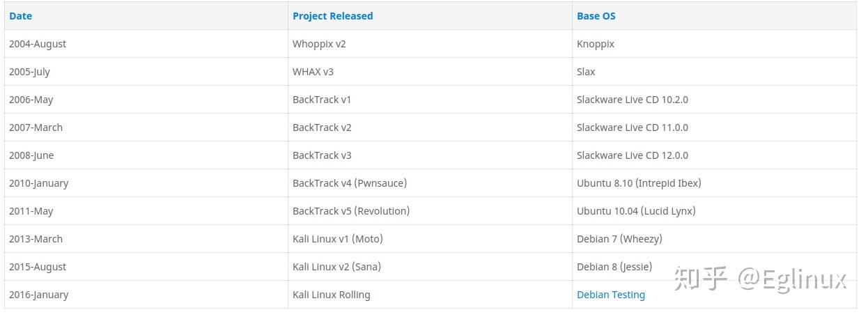Image resolution: width=868 pixels, height=317 pixels.
Task: Click the Base OS column header
Action: [x=596, y=16]
